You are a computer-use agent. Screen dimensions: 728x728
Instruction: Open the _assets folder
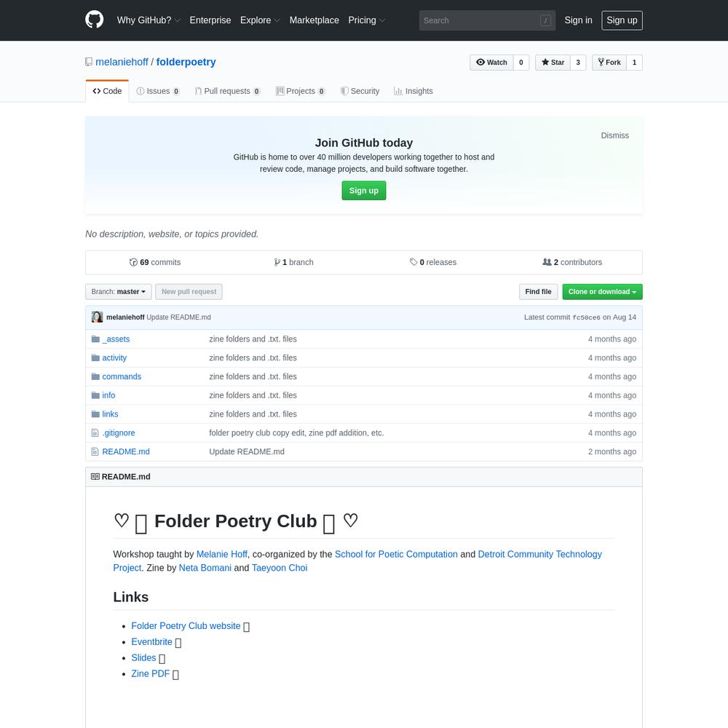116,339
